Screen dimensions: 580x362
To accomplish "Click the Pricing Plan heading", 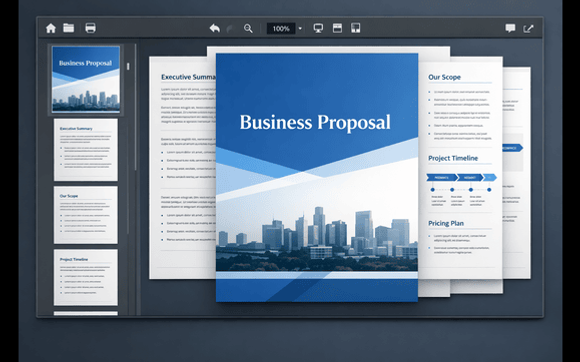I will point(446,223).
